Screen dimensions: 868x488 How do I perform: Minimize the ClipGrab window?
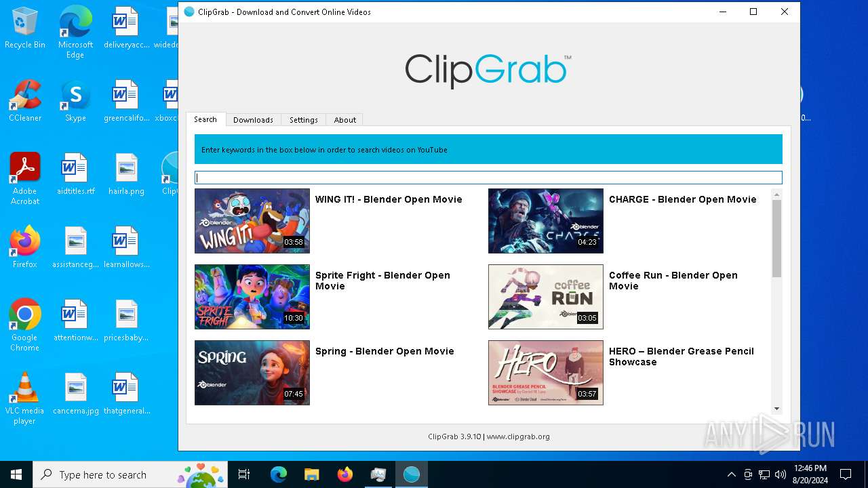722,12
